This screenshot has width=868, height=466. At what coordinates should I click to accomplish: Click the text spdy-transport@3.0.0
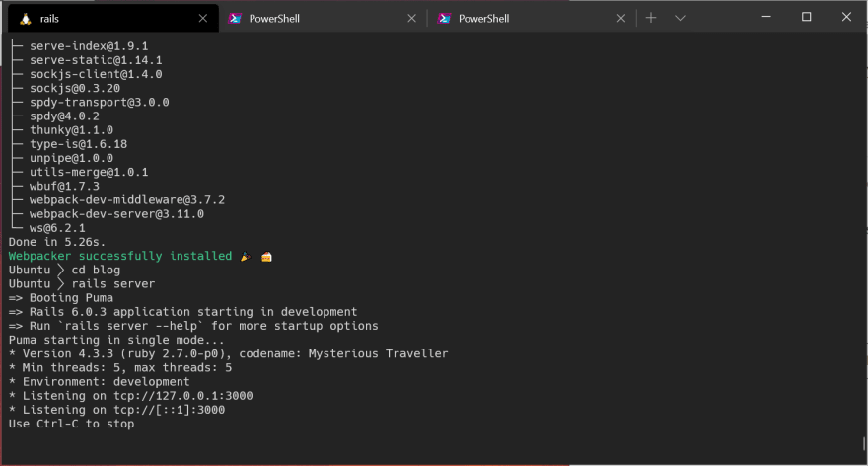pyautogui.click(x=99, y=102)
